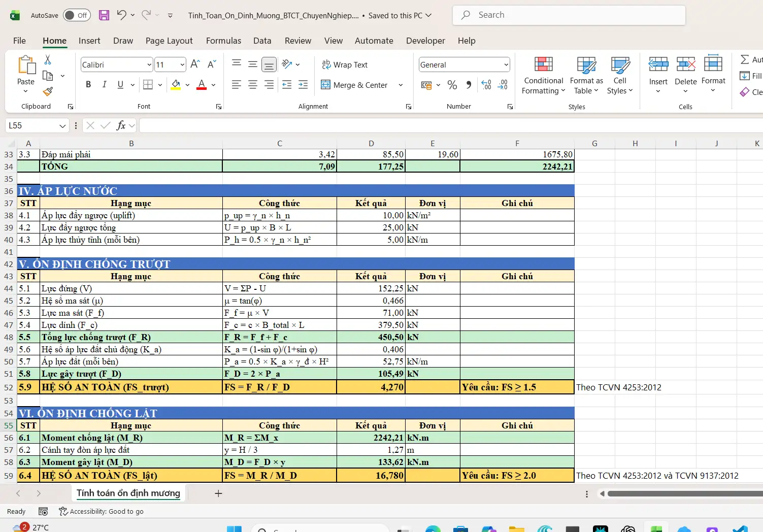Viewport: 763px width, 532px height.
Task: Click Conditional Formatting button
Action: 543,75
